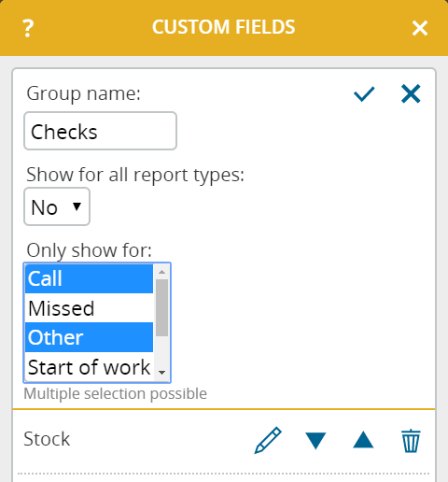This screenshot has height=482, width=448.
Task: Select Call in the Only show for list
Action: pos(89,278)
